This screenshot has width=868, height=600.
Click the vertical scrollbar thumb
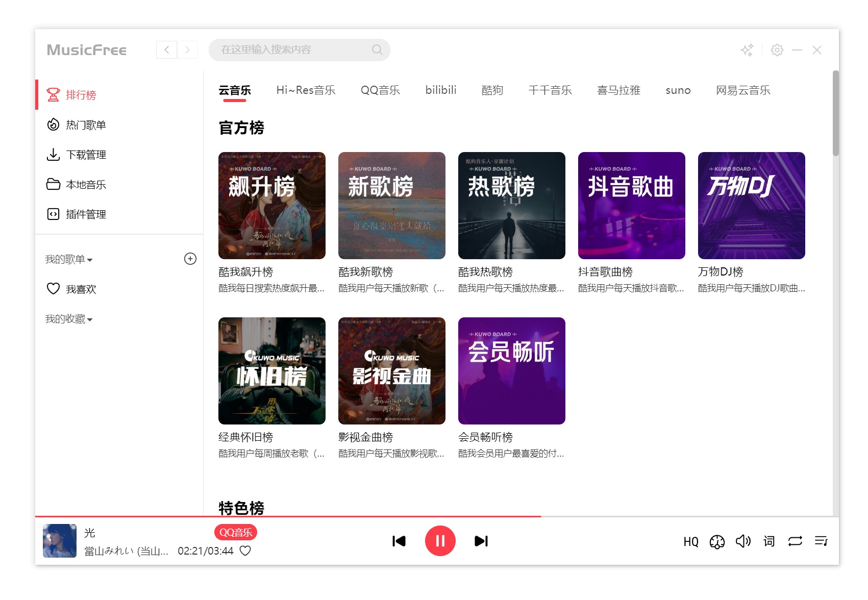[835, 113]
